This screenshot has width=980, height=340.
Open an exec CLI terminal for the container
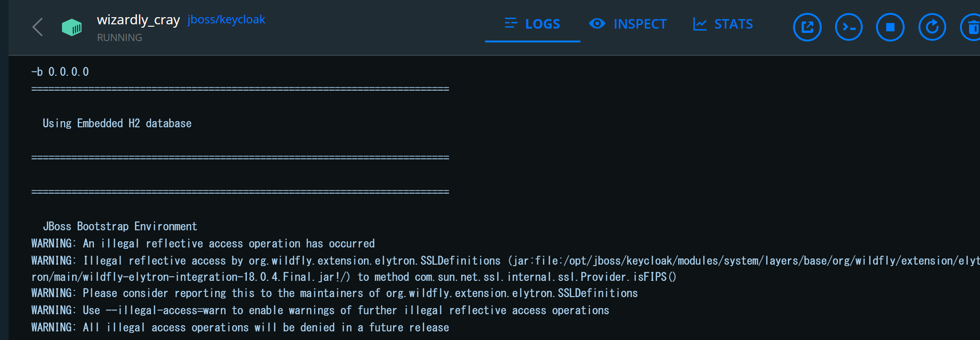pyautogui.click(x=849, y=27)
